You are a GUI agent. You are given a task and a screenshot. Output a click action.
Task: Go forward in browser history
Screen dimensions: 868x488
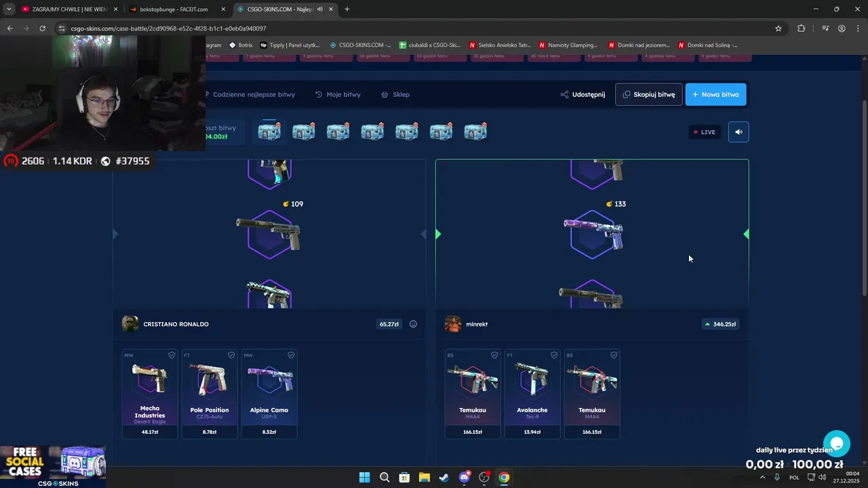pyautogui.click(x=26, y=28)
